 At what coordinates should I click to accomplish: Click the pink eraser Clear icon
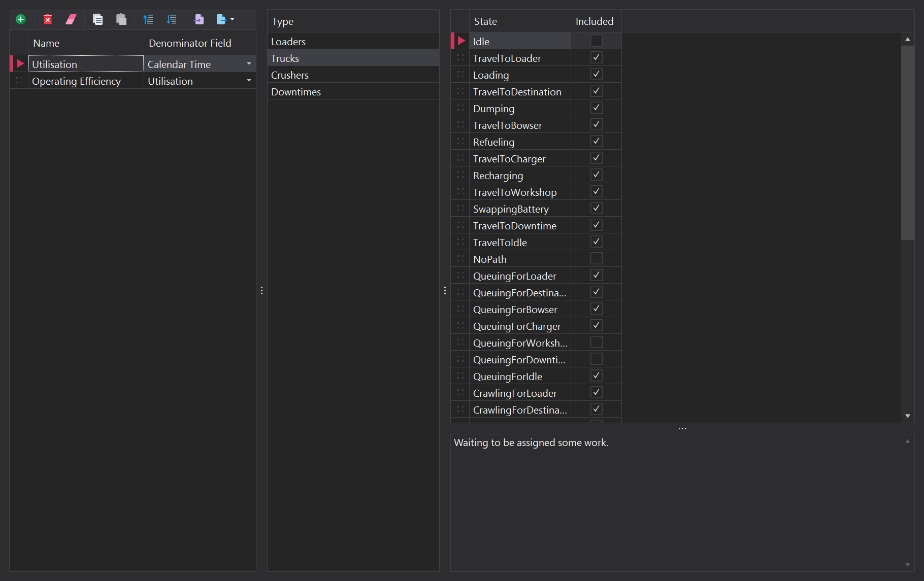pyautogui.click(x=71, y=19)
